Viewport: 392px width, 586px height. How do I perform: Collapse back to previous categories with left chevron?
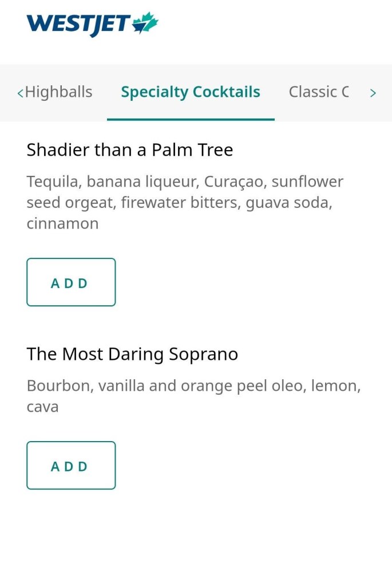[21, 92]
